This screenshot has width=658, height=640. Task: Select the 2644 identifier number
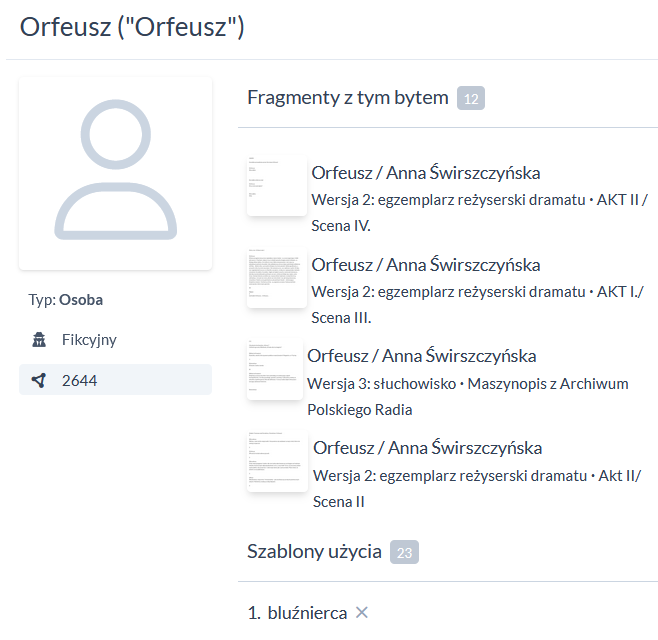79,380
